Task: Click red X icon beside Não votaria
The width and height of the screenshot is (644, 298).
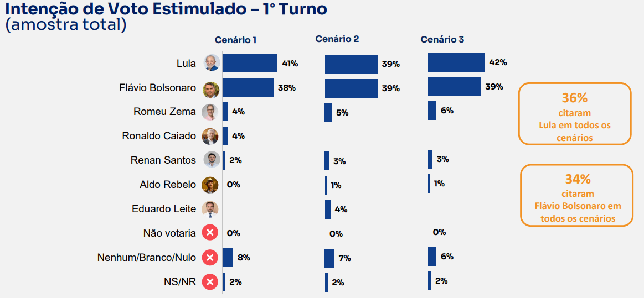Action: click(209, 233)
